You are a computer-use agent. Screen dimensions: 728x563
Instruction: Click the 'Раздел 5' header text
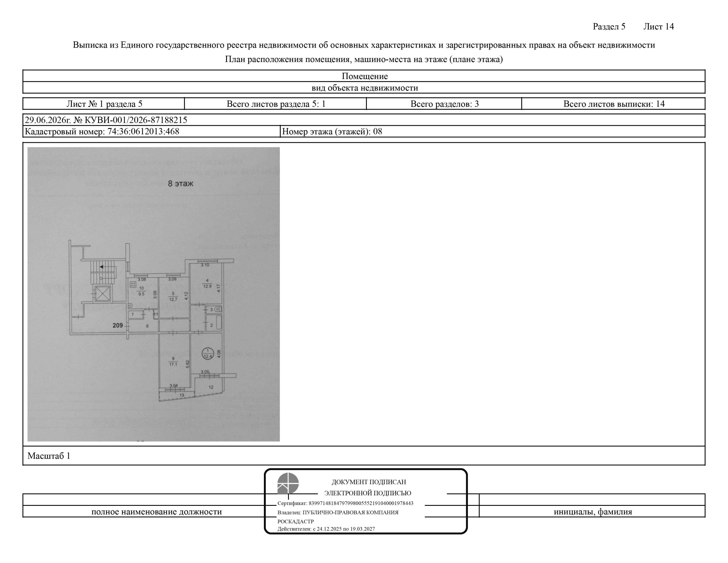tap(609, 27)
